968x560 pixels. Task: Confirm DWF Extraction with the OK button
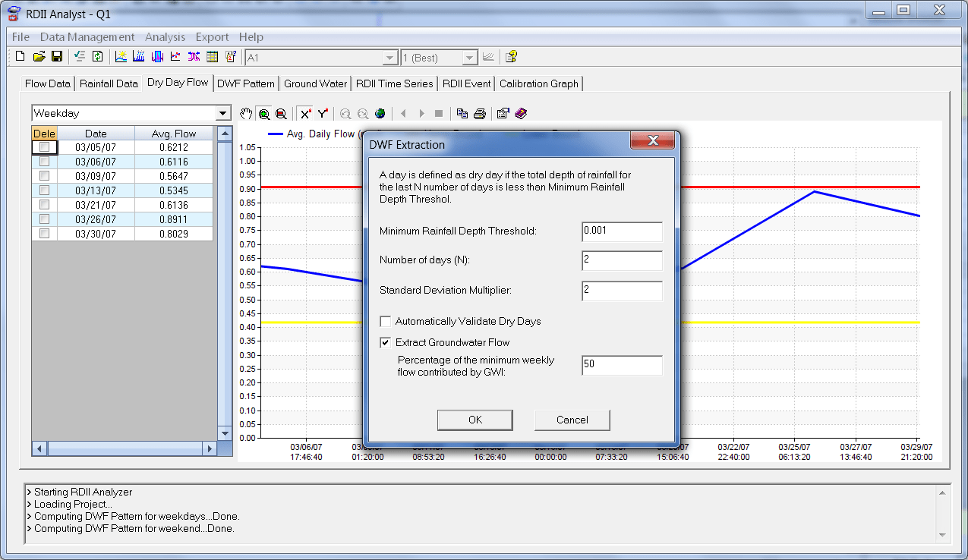pos(475,420)
